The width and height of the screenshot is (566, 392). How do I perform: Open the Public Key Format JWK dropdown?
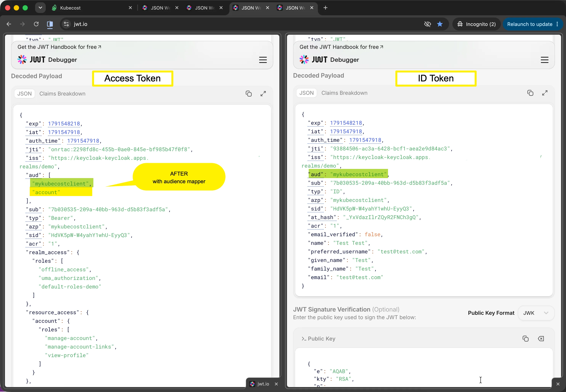click(536, 313)
